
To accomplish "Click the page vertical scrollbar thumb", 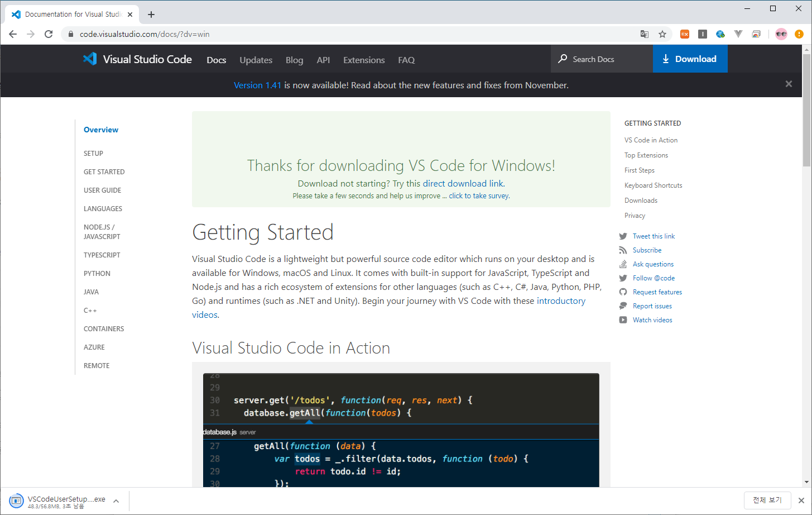I will 806,111.
